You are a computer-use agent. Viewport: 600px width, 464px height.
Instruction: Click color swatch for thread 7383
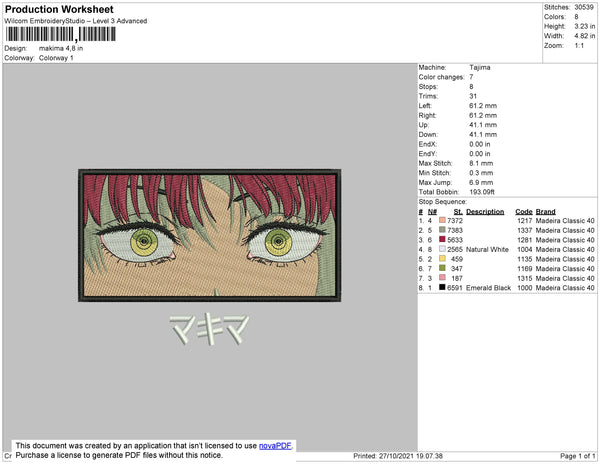[x=442, y=230]
